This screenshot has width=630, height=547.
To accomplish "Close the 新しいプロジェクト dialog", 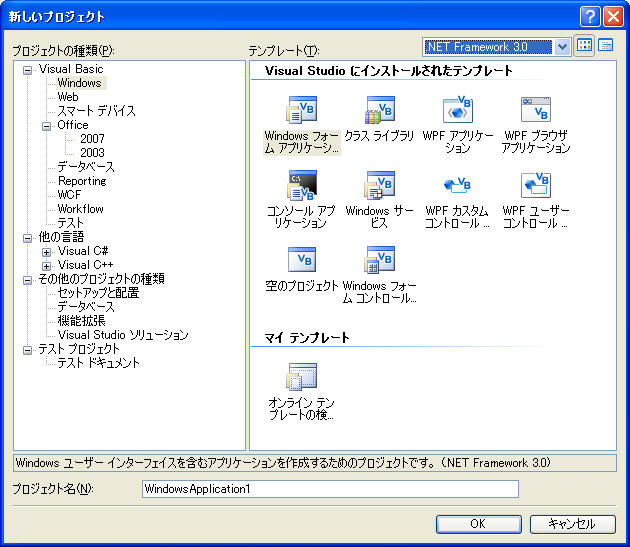I will [614, 16].
